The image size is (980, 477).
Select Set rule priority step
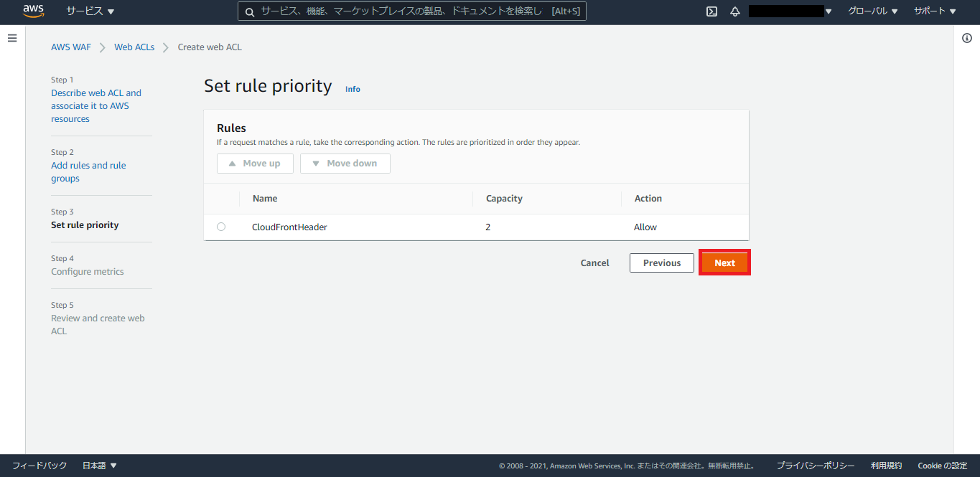click(x=85, y=225)
